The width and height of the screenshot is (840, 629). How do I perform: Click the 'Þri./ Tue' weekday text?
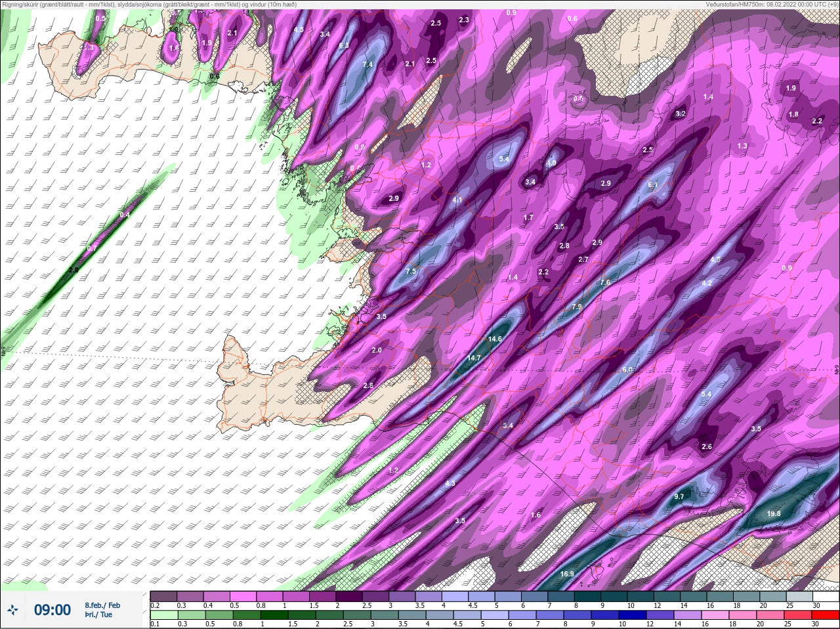[98, 615]
